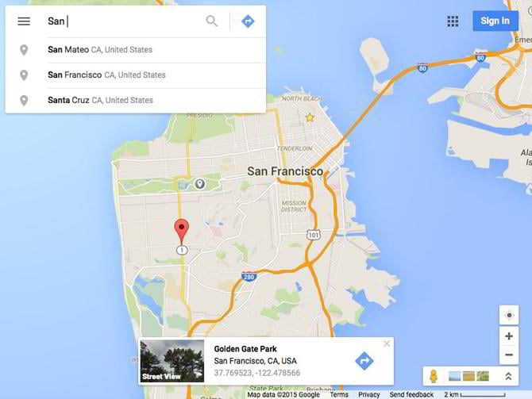Open directions from the search bar arrow
This screenshot has height=399, width=532.
point(248,21)
